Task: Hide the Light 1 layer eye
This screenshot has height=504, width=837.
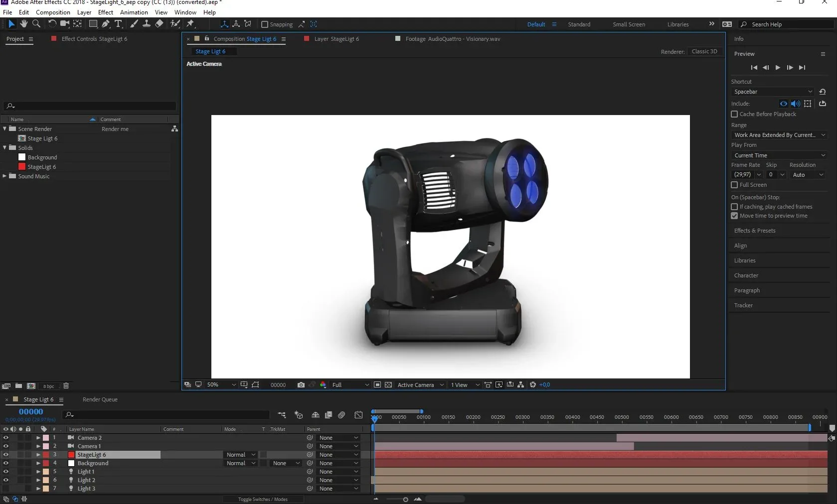Action: tap(6, 472)
